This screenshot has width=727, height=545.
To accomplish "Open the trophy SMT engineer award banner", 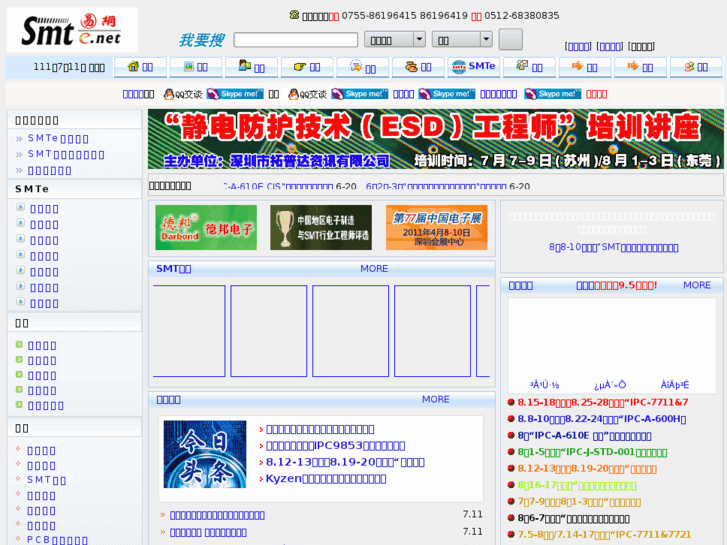I will pos(321,228).
